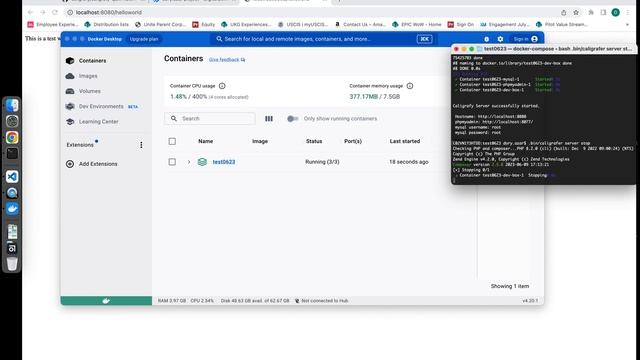640x360 pixels.
Task: Open Finder from the Dock
Action: point(12,106)
